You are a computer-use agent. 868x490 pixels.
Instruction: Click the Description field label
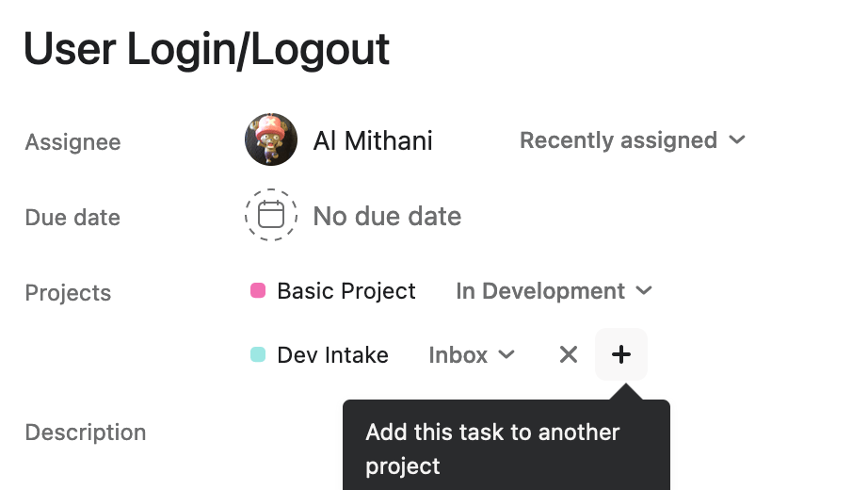(86, 433)
